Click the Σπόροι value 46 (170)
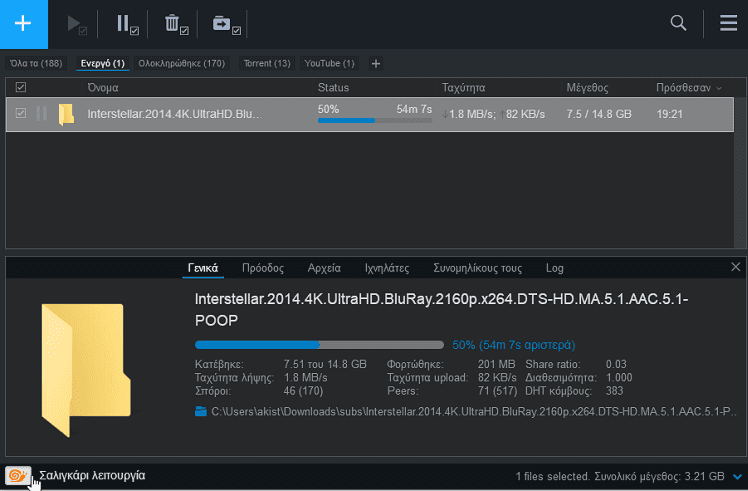The image size is (748, 491). 303,391
